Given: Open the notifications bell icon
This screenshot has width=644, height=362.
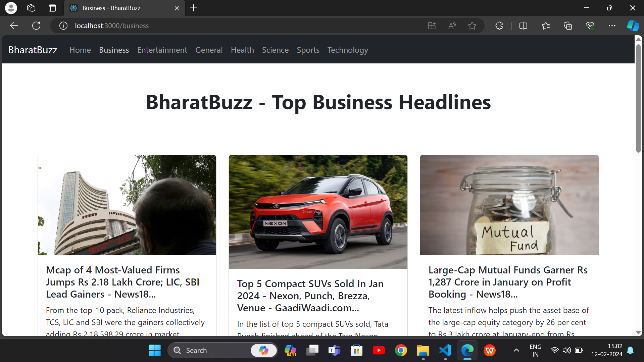Looking at the screenshot, I should click(630, 351).
